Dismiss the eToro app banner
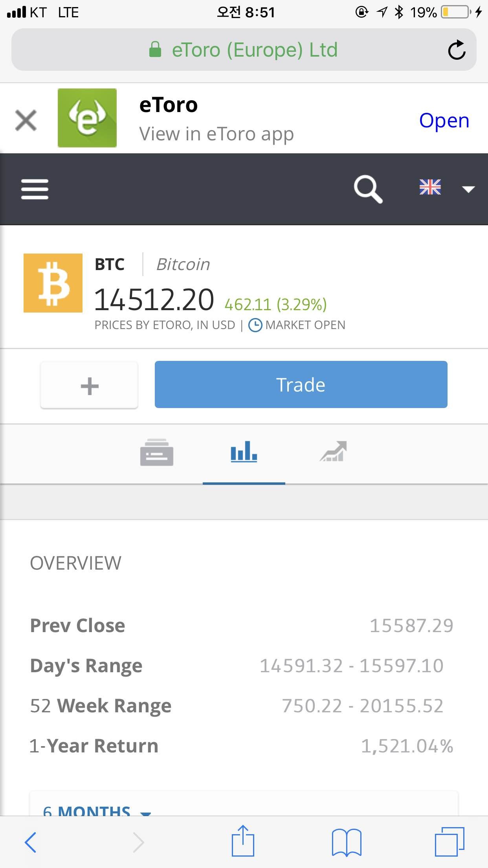Image resolution: width=488 pixels, height=868 pixels. point(26,120)
